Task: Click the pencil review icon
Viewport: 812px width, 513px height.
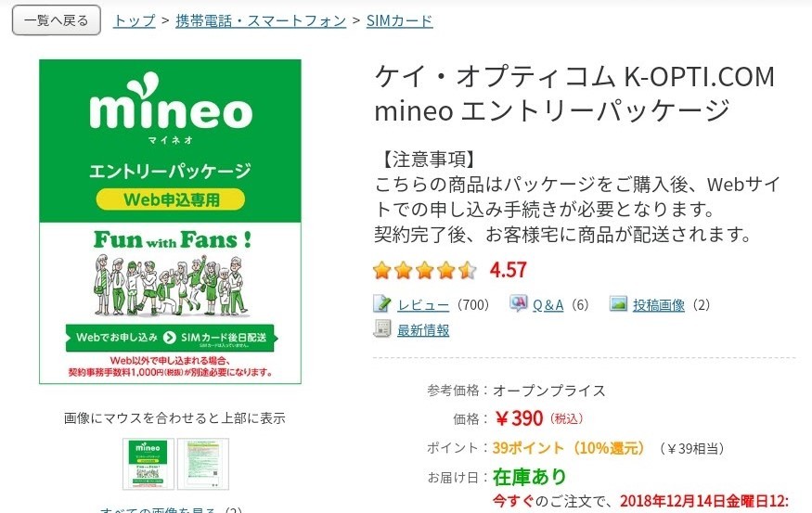Action: pos(382,304)
